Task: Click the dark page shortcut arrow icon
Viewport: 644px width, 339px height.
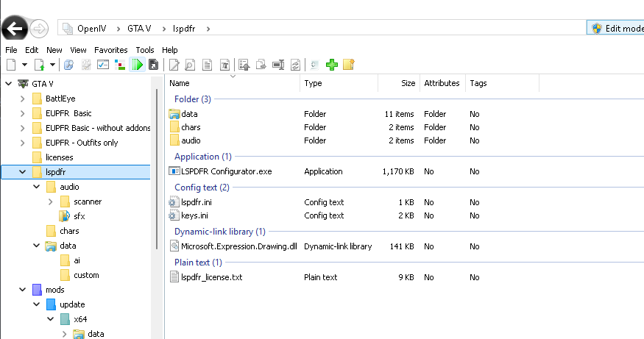Action: [154, 65]
